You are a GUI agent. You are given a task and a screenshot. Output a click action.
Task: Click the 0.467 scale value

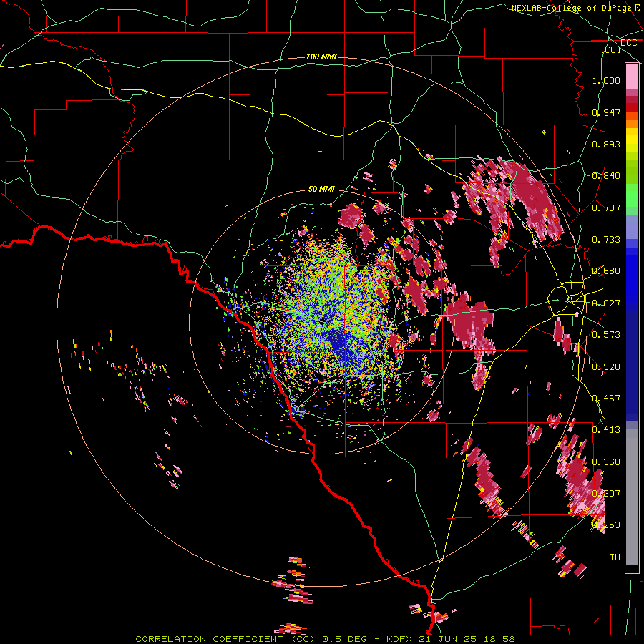(606, 399)
